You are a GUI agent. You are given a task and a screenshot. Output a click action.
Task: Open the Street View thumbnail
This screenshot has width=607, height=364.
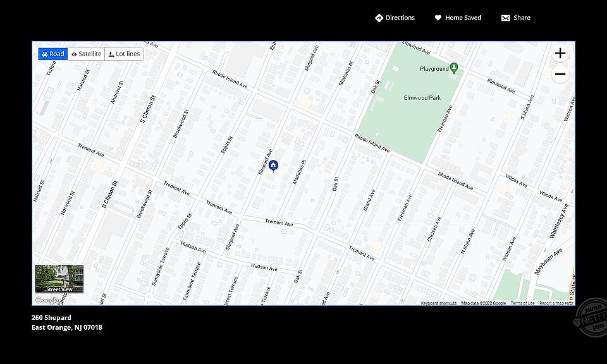[x=59, y=279]
